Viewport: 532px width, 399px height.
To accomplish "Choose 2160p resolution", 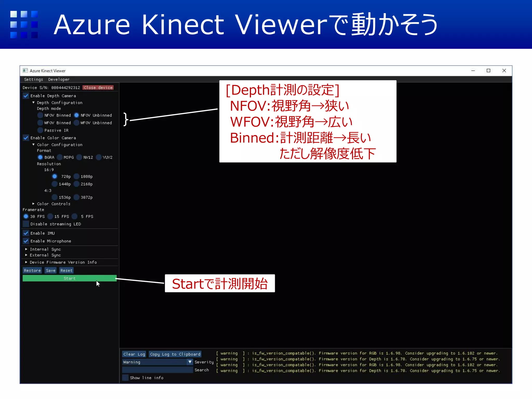I will pyautogui.click(x=76, y=184).
